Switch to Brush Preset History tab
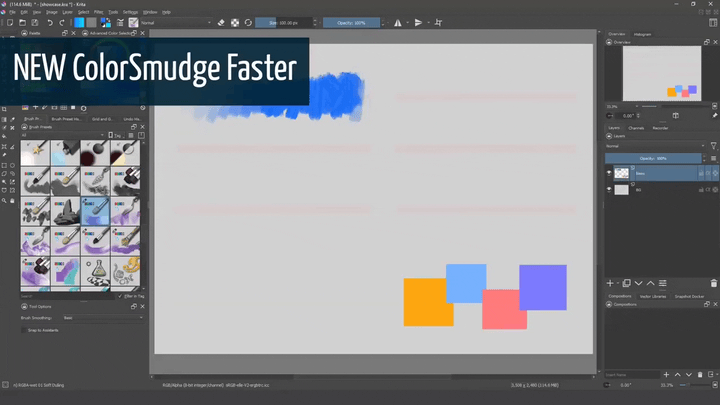Screen dimensions: 720x405 tap(66, 119)
